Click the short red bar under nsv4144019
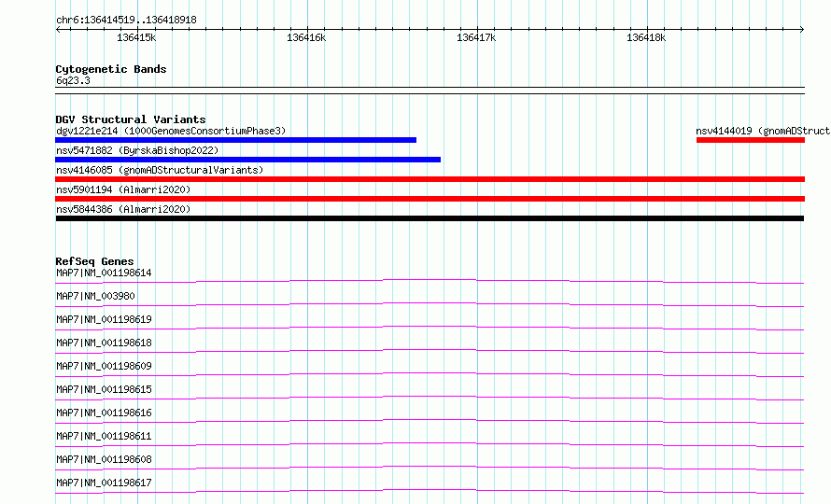This screenshot has width=831, height=504. (751, 140)
